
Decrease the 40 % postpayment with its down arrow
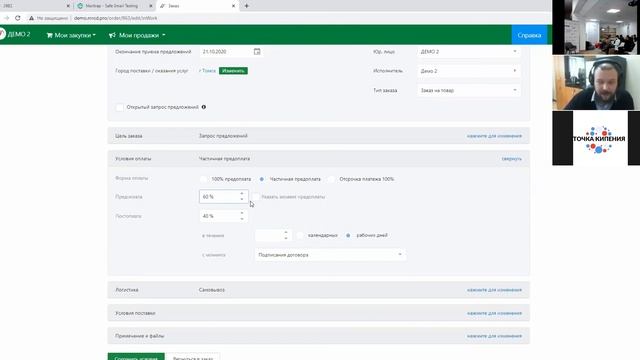tap(242, 219)
